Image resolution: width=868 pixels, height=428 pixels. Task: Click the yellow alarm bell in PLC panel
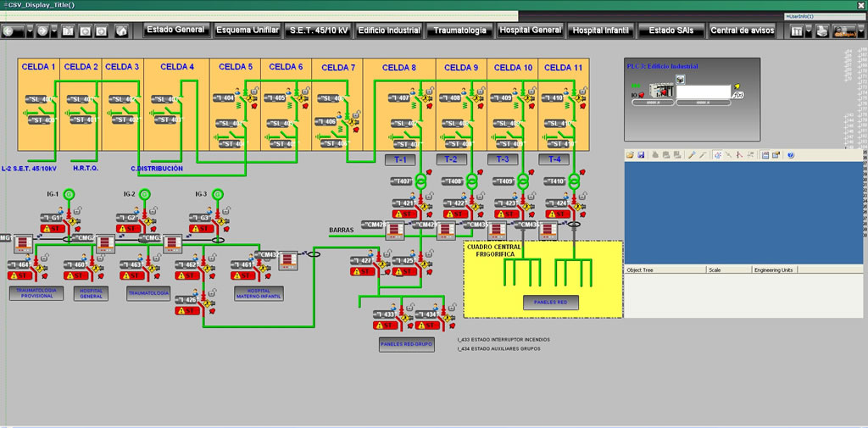tap(737, 86)
